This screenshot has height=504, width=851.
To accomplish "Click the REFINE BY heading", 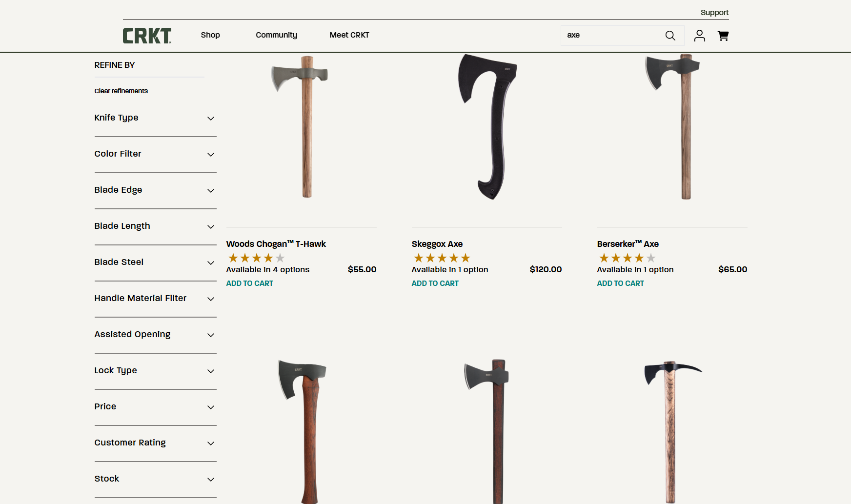I will pyautogui.click(x=114, y=65).
